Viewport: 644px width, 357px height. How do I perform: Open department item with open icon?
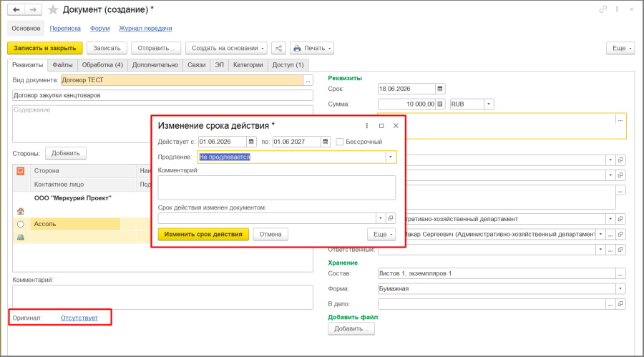pyautogui.click(x=620, y=219)
